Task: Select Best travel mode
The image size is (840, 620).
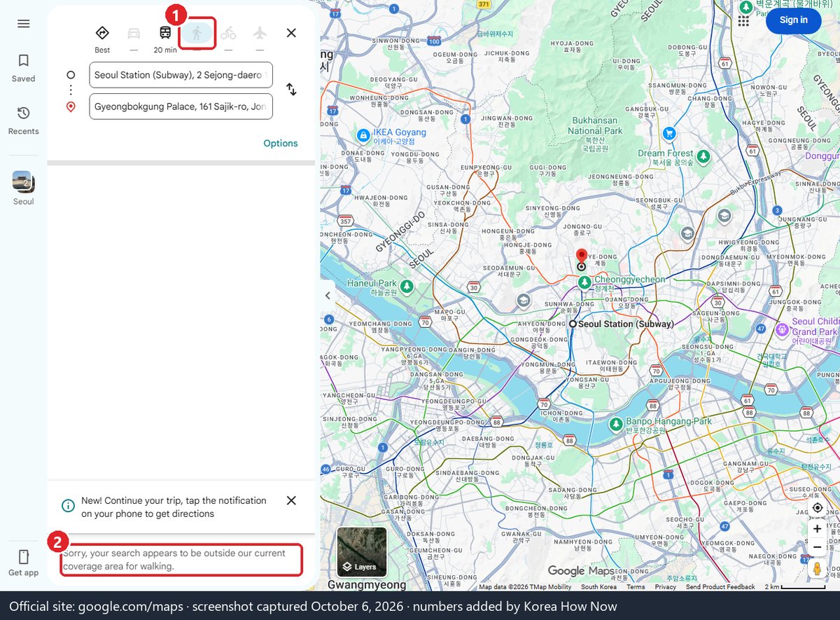Action: pos(102,39)
